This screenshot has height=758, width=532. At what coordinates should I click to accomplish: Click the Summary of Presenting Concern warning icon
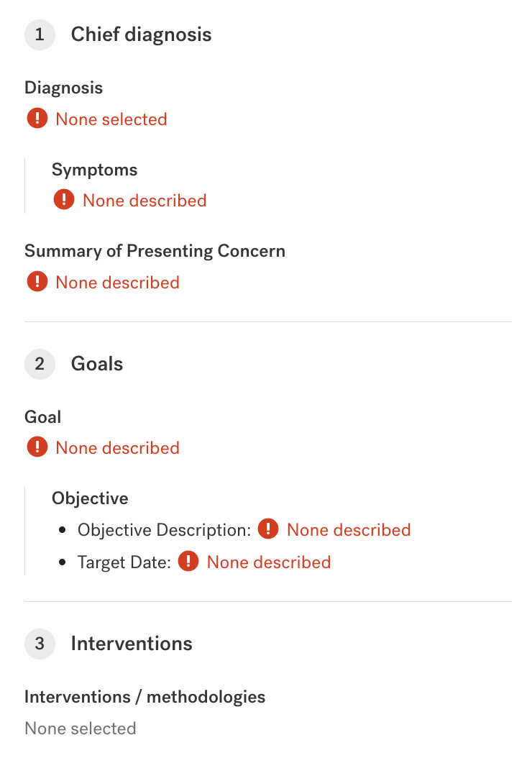point(37,282)
